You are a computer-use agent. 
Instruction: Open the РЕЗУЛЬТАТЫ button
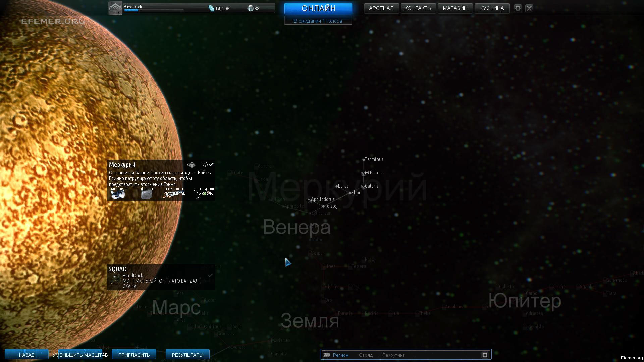(187, 355)
